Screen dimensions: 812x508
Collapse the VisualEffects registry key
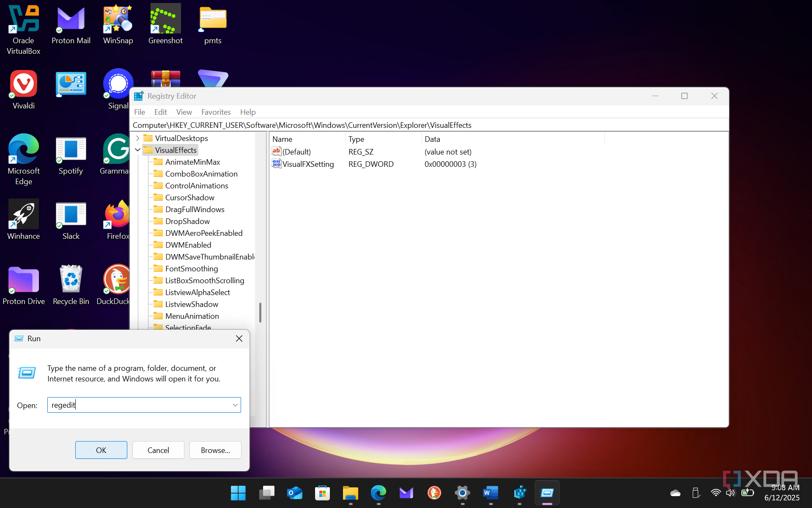point(137,150)
